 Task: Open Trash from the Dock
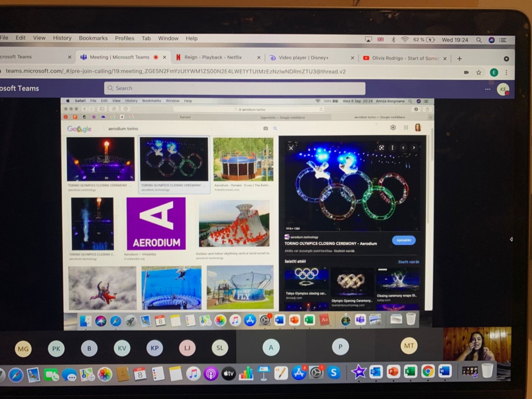click(487, 370)
